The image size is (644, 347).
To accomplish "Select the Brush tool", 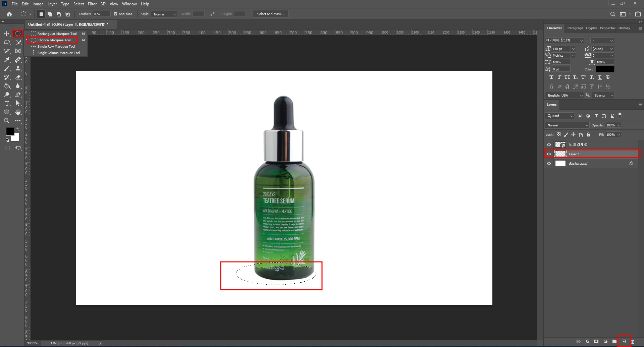I will [6, 68].
